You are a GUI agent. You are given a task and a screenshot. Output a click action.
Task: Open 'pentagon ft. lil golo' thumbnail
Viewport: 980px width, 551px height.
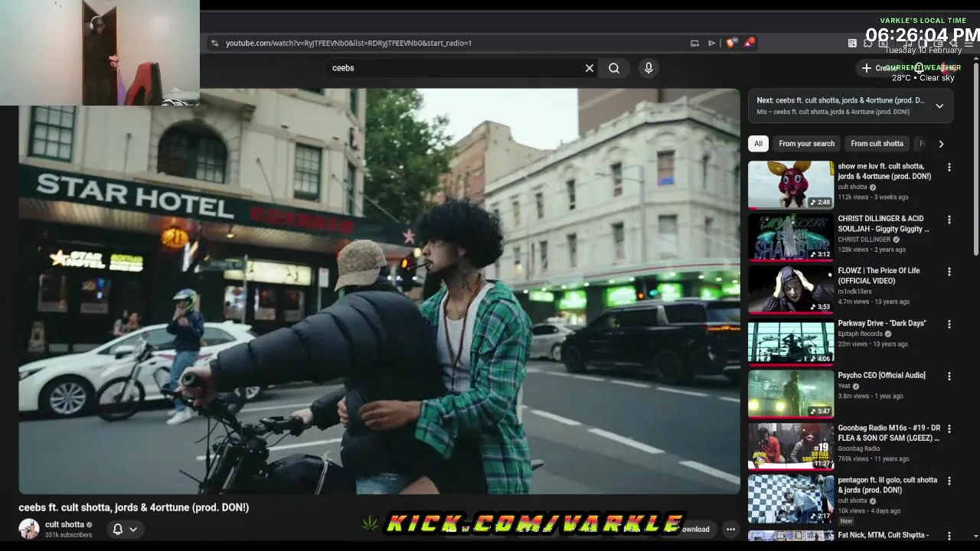(791, 498)
